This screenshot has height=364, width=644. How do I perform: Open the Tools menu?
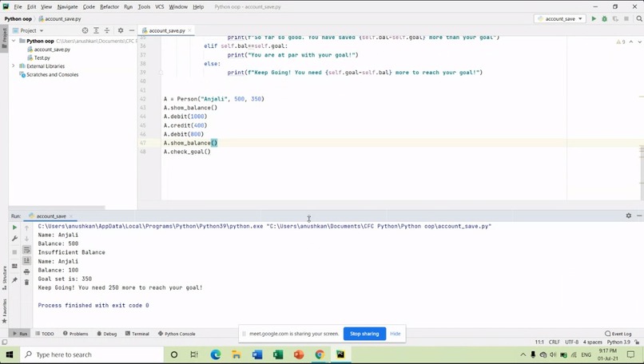(144, 6)
